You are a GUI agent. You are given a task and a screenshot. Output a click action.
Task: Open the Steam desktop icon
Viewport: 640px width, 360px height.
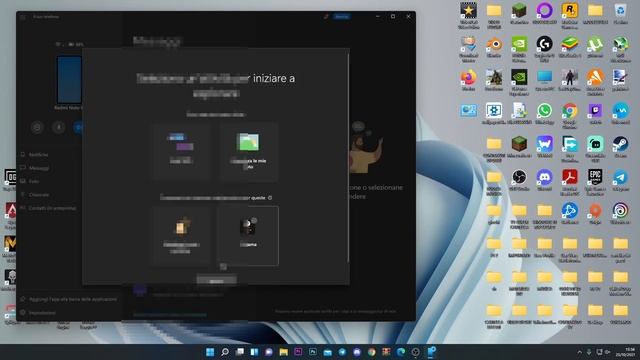click(x=620, y=144)
